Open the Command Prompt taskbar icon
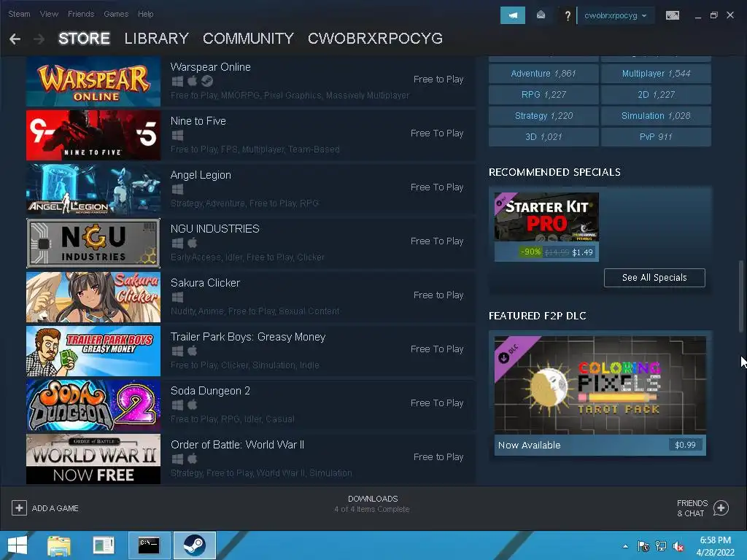This screenshot has height=560, width=747. 149,545
